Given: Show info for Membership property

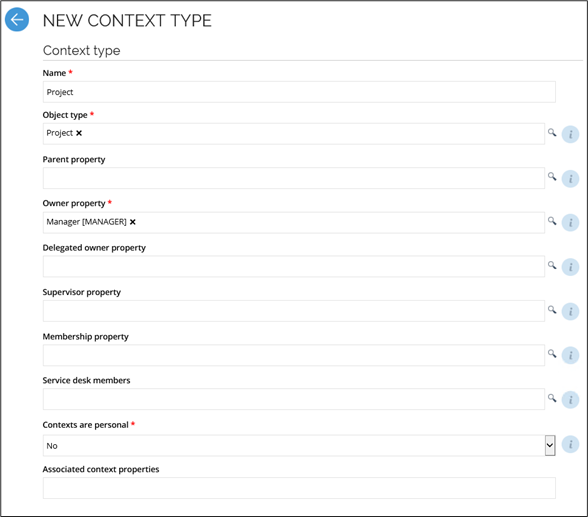Looking at the screenshot, I should point(570,355).
